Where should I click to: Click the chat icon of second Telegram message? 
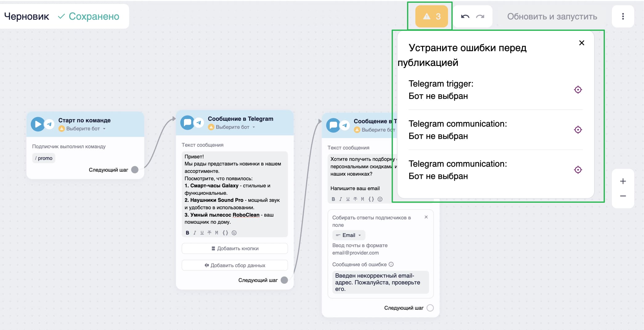pos(333,125)
